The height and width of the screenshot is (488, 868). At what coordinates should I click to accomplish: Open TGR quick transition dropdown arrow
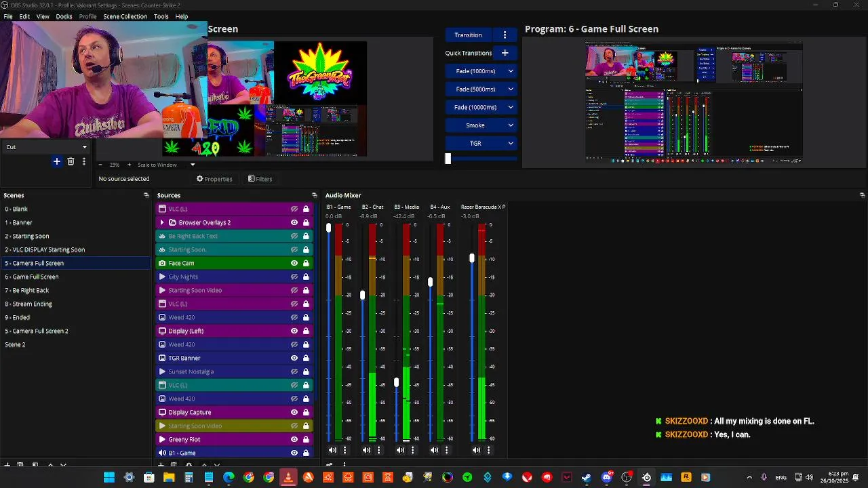(511, 143)
